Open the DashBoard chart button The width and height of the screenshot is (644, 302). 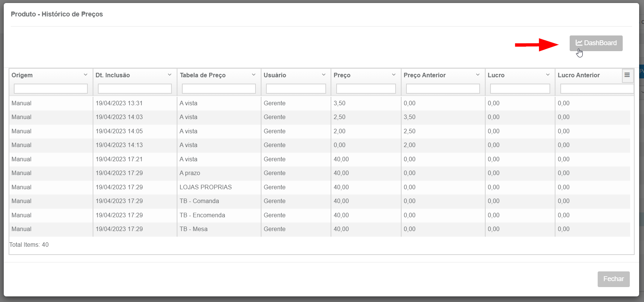(x=596, y=43)
